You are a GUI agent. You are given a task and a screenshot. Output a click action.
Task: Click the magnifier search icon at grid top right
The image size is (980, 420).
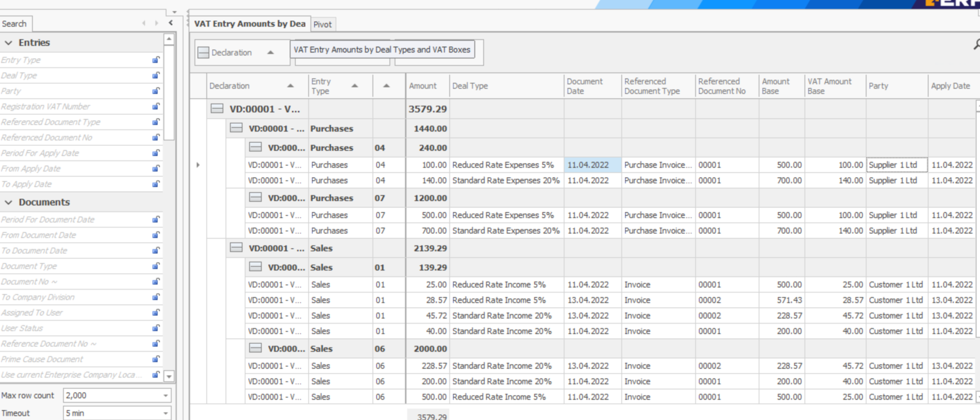(977, 45)
